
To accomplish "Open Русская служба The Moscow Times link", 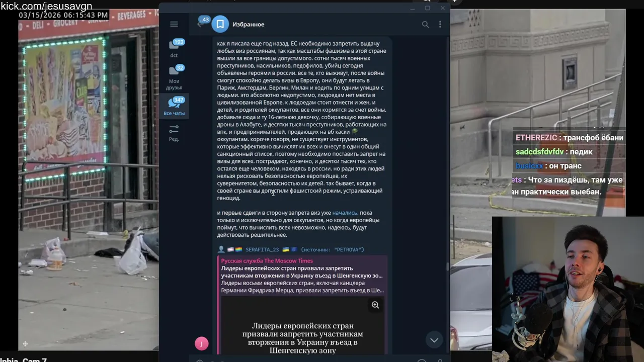I will pos(267,261).
